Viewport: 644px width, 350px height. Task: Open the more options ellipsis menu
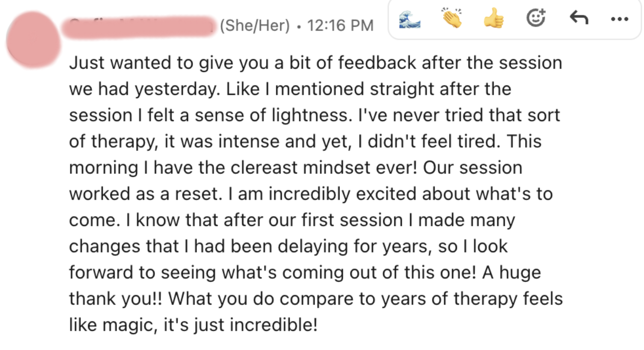[619, 19]
